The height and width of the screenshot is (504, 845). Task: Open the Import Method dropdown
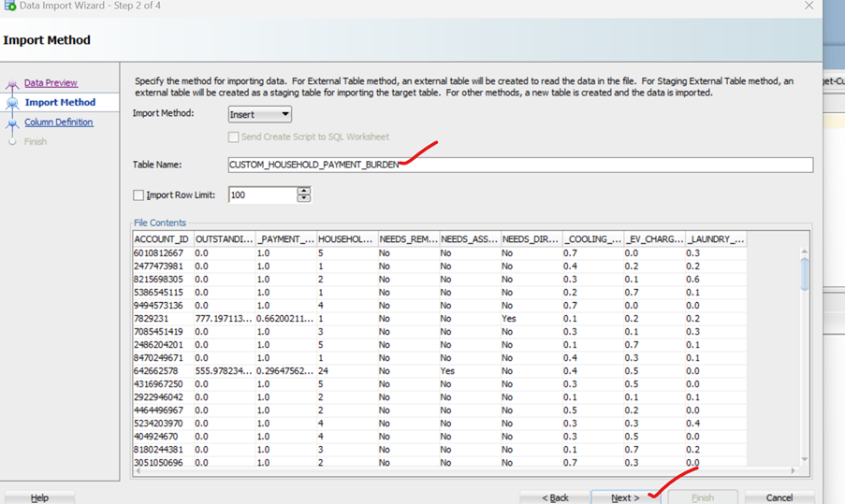(260, 114)
